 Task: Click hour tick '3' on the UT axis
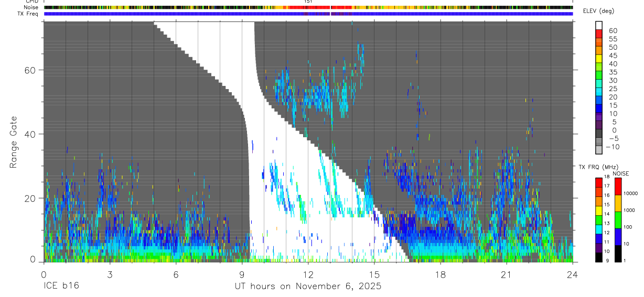[x=110, y=274]
